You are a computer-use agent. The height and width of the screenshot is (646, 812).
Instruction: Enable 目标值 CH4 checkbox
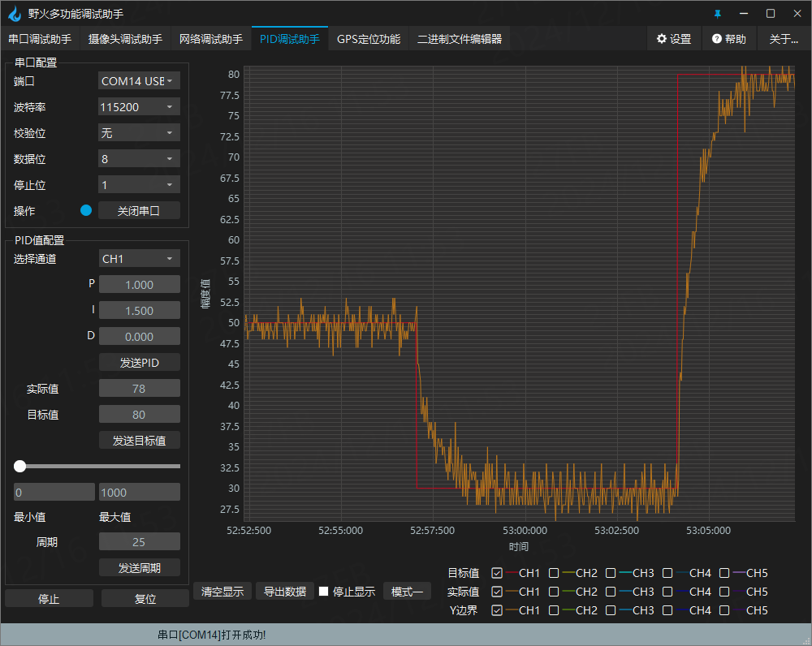click(x=667, y=572)
